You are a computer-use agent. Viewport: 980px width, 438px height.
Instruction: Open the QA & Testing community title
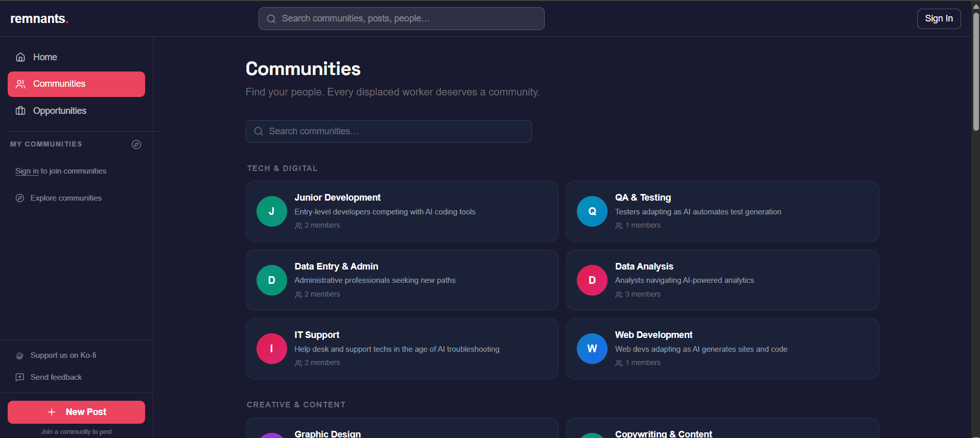tap(643, 198)
